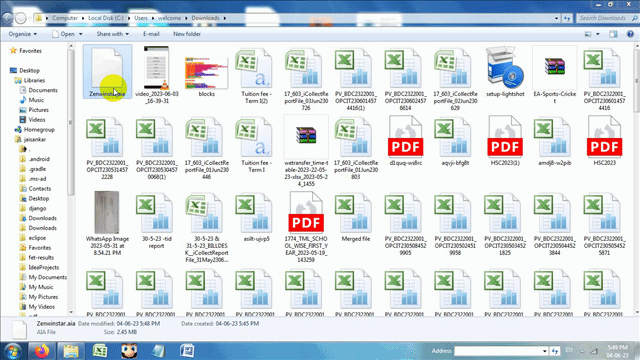
Task: Click the Users breadcrumb in address bar
Action: click(x=141, y=18)
